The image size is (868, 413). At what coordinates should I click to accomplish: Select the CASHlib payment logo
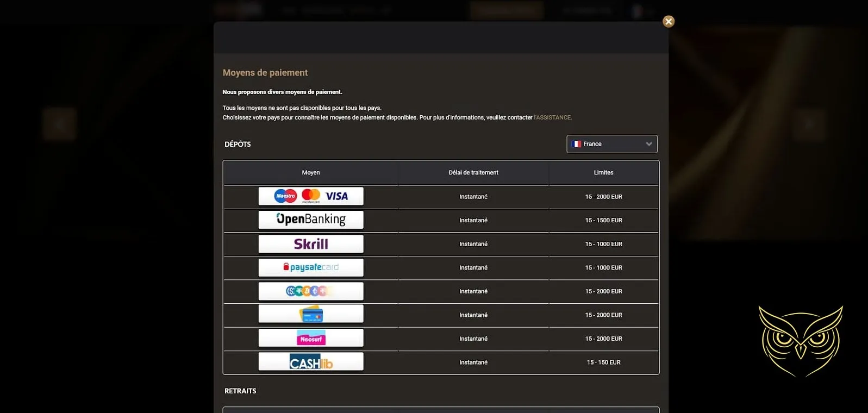311,362
